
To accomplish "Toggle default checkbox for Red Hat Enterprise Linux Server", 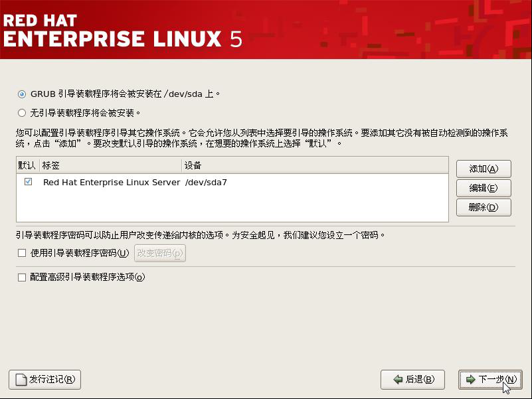I will click(28, 182).
